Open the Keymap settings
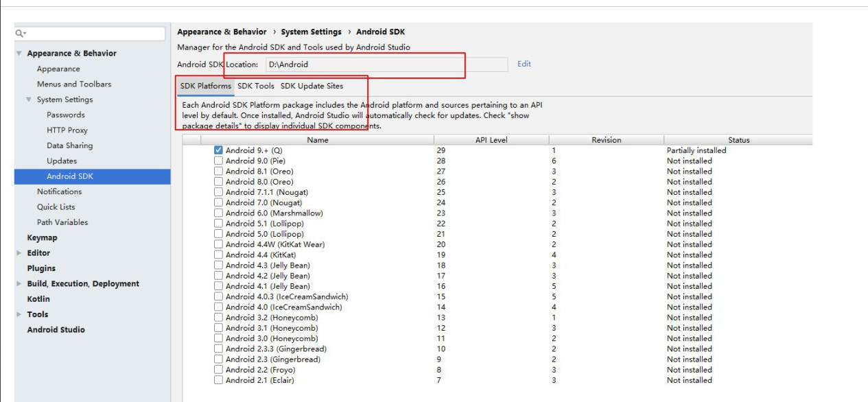This screenshot has width=868, height=402. coord(42,238)
